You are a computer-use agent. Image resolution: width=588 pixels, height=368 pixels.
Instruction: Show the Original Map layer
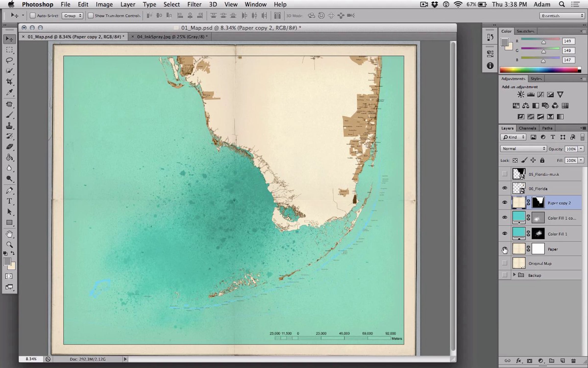pos(504,263)
